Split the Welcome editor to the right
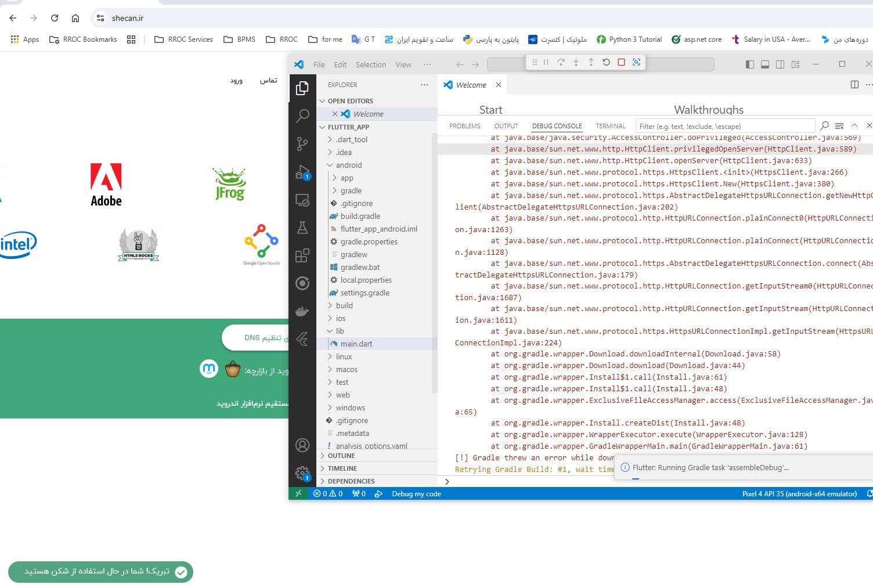Screen dimensions: 873x588 coord(854,85)
